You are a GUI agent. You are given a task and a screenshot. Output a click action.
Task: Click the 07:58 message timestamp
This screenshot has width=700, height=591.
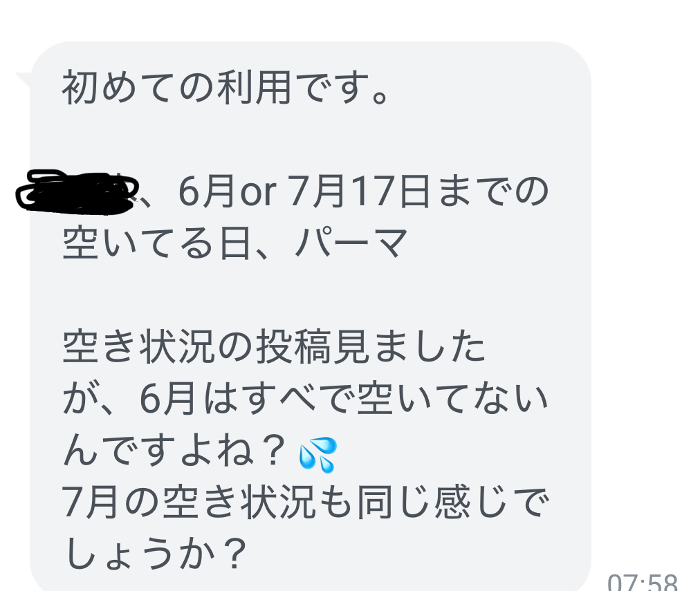tap(643, 581)
